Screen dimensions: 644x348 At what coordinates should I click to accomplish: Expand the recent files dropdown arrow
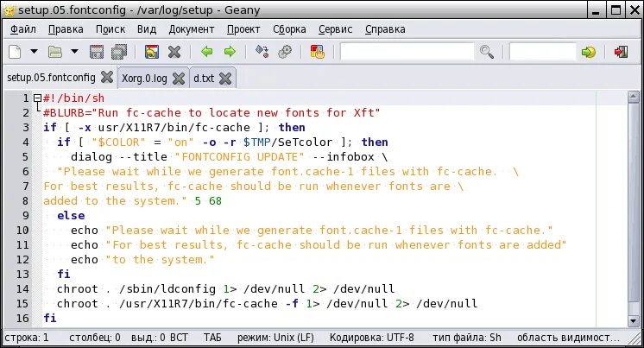point(74,52)
